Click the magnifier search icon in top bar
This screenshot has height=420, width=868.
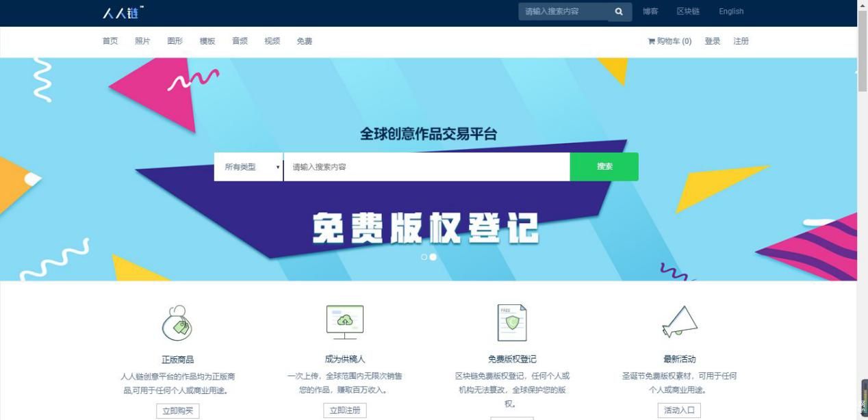pyautogui.click(x=617, y=12)
